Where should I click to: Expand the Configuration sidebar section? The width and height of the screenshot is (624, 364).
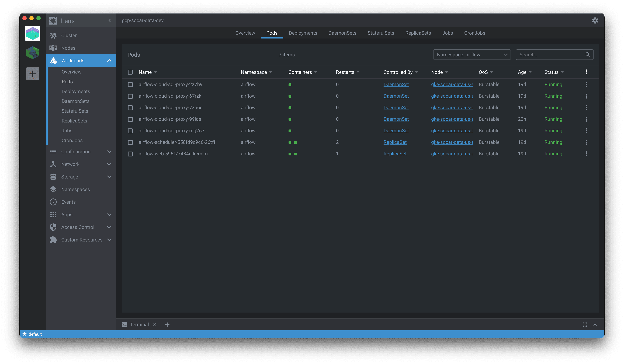point(81,152)
